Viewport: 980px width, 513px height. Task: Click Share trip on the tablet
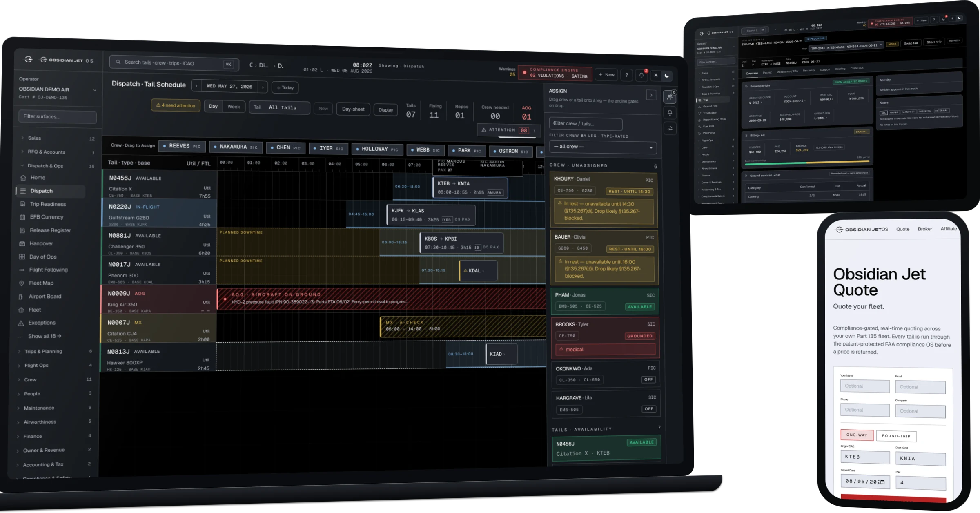coord(934,42)
